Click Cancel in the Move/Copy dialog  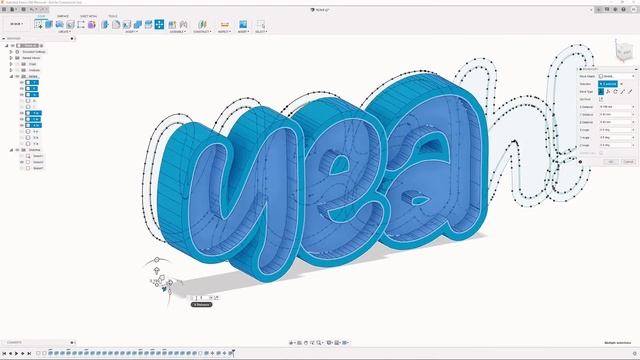click(x=628, y=162)
